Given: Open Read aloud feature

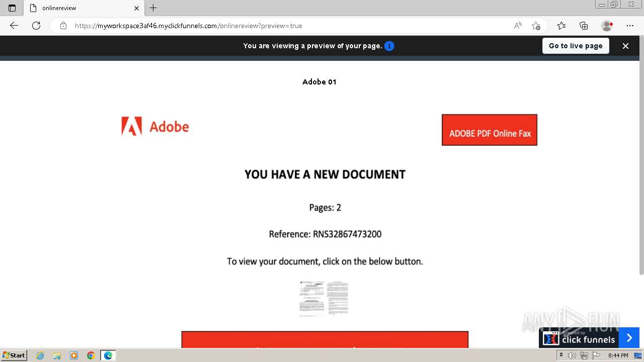Looking at the screenshot, I should (x=518, y=26).
